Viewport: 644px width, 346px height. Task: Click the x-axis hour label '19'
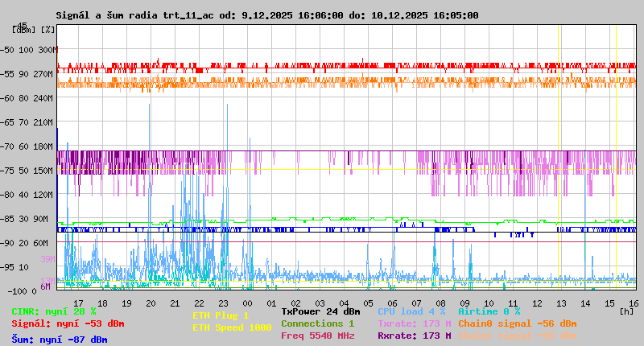(126, 303)
